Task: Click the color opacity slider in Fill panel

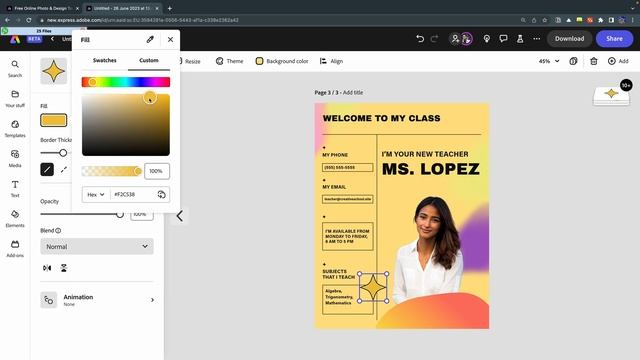Action: coord(111,171)
